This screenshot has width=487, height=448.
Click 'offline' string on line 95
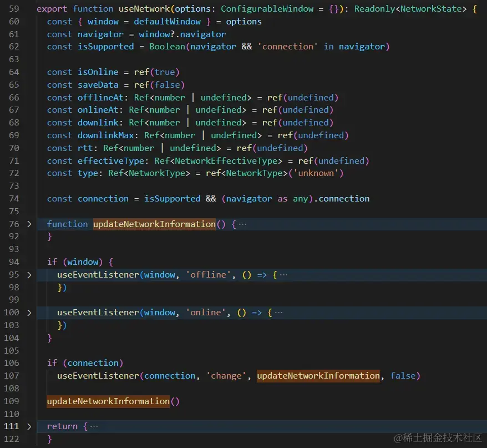[x=208, y=275]
